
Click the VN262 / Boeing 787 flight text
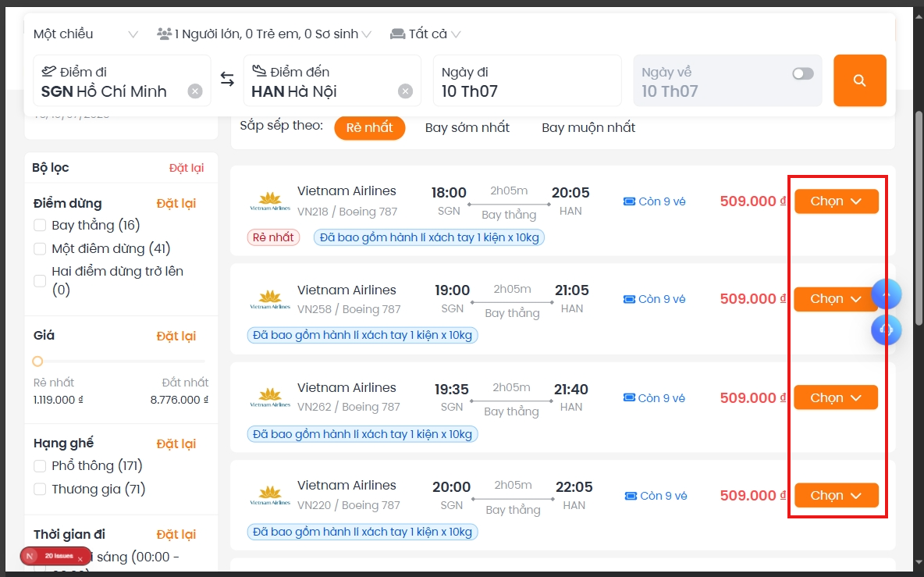pyautogui.click(x=349, y=408)
